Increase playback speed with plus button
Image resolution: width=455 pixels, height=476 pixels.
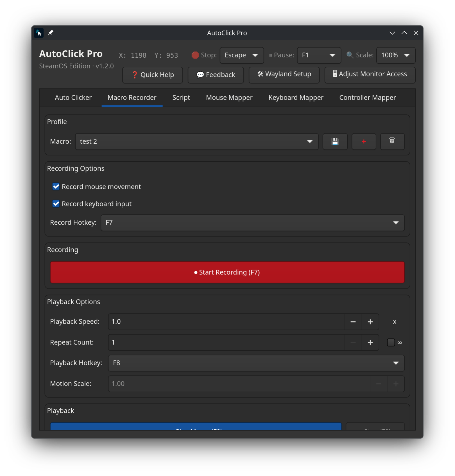(x=370, y=322)
